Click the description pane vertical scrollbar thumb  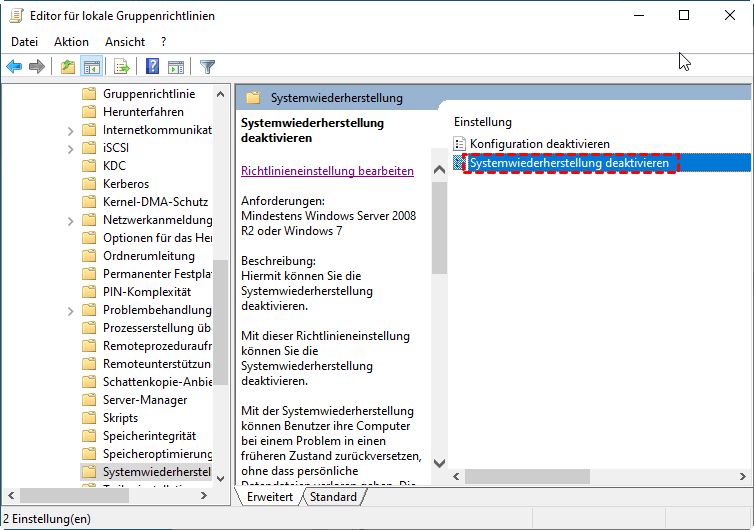439,228
